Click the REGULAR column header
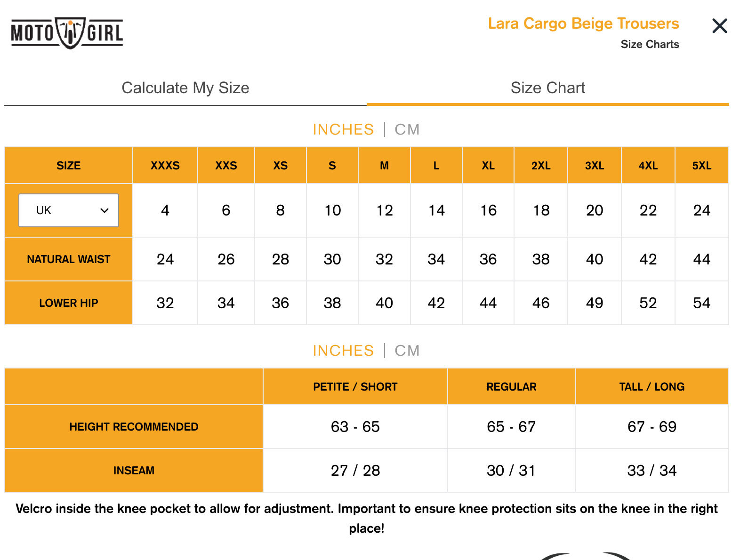Viewport: 732px width, 560px height. point(511,387)
